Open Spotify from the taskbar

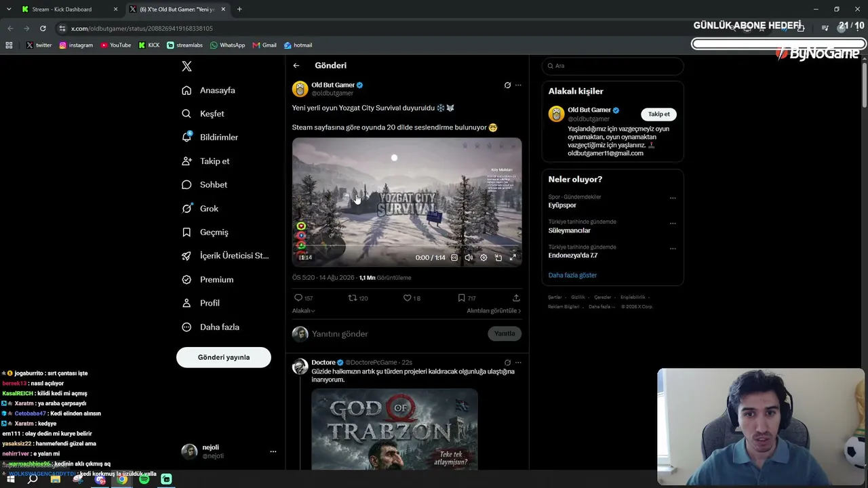(x=144, y=479)
